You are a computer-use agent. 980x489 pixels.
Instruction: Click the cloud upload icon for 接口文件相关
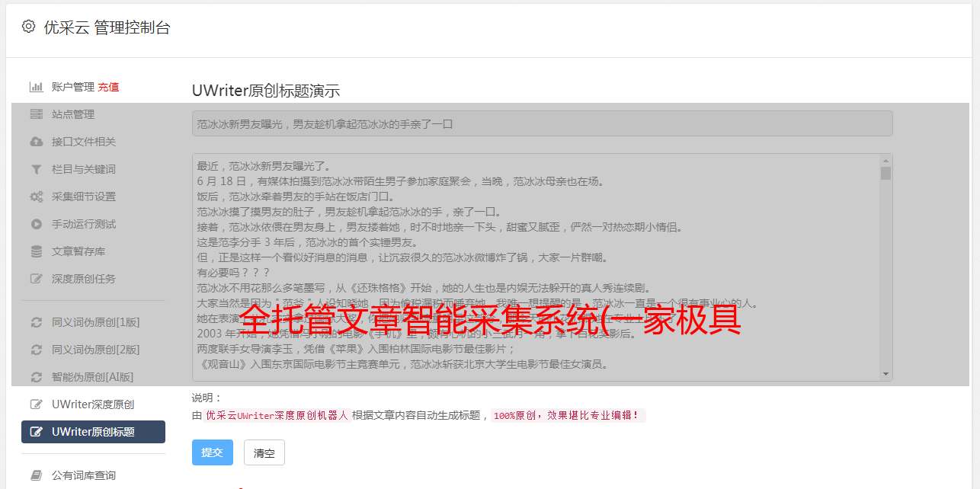tap(36, 142)
